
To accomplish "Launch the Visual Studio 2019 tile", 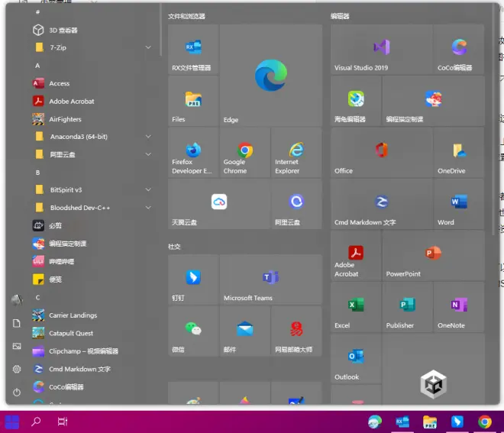I will 382,50.
